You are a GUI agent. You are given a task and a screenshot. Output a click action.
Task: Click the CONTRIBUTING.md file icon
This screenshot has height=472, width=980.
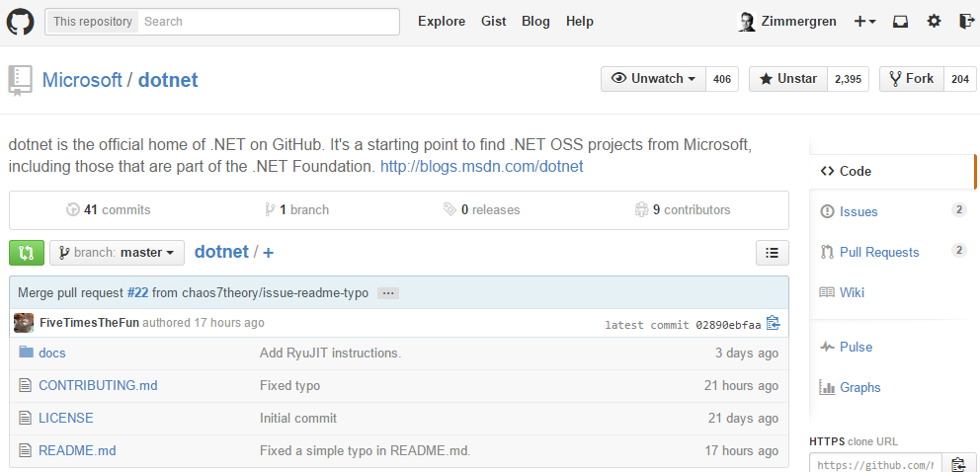25,385
